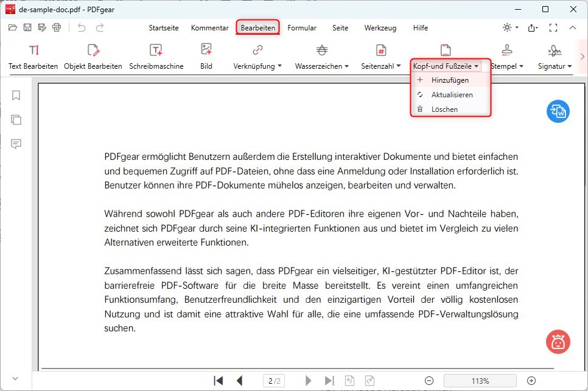This screenshot has width=588, height=391.
Task: Open the page thumbnails sidebar panel
Action: point(16,120)
